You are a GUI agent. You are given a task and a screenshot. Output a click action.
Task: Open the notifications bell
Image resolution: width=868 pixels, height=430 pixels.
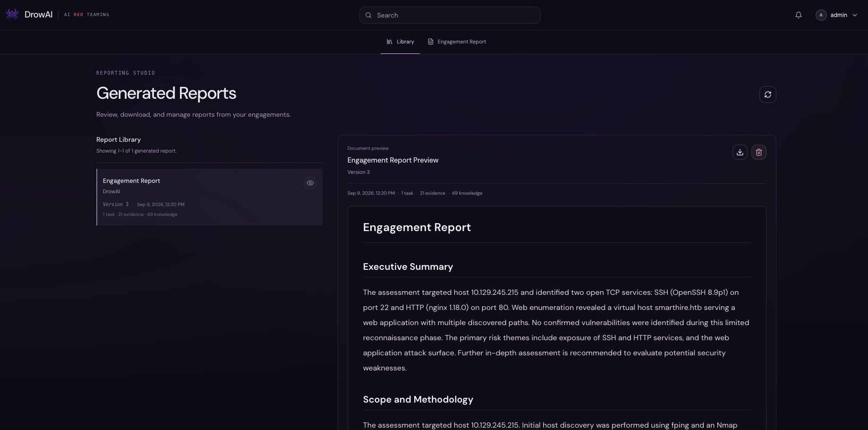click(799, 15)
